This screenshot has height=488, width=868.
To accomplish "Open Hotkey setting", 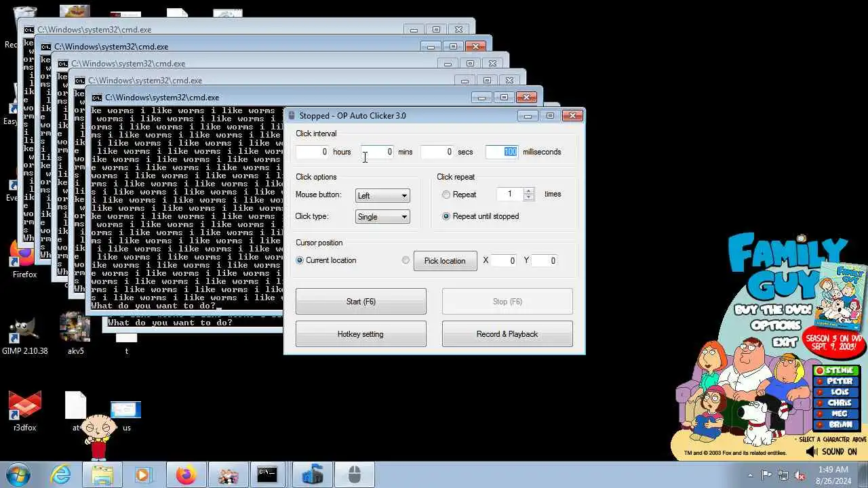I will [361, 334].
